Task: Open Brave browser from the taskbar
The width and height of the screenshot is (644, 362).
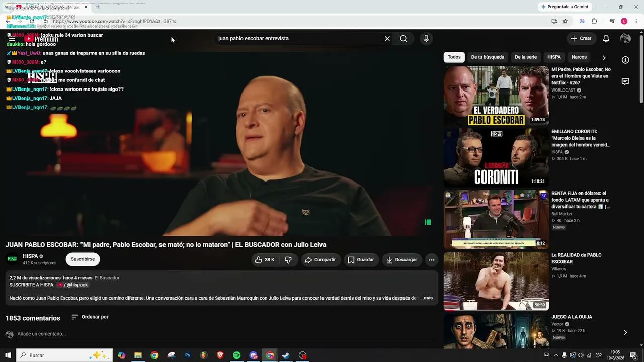Action: click(220, 355)
